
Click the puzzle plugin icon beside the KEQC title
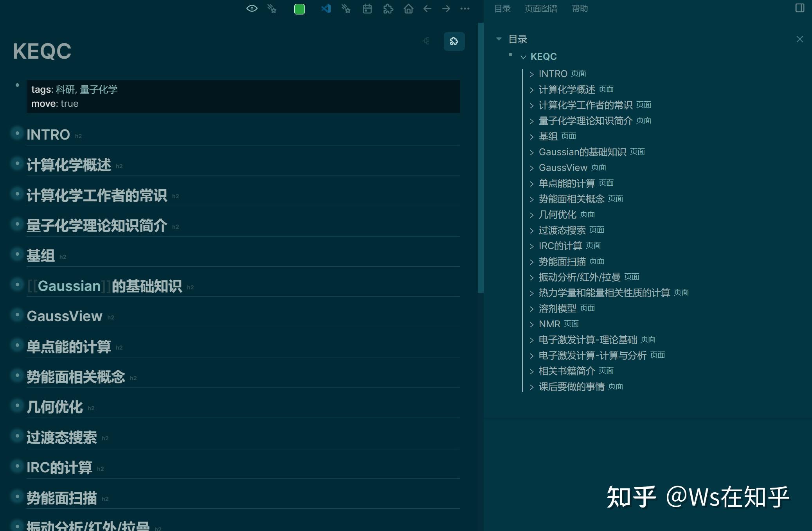click(454, 41)
